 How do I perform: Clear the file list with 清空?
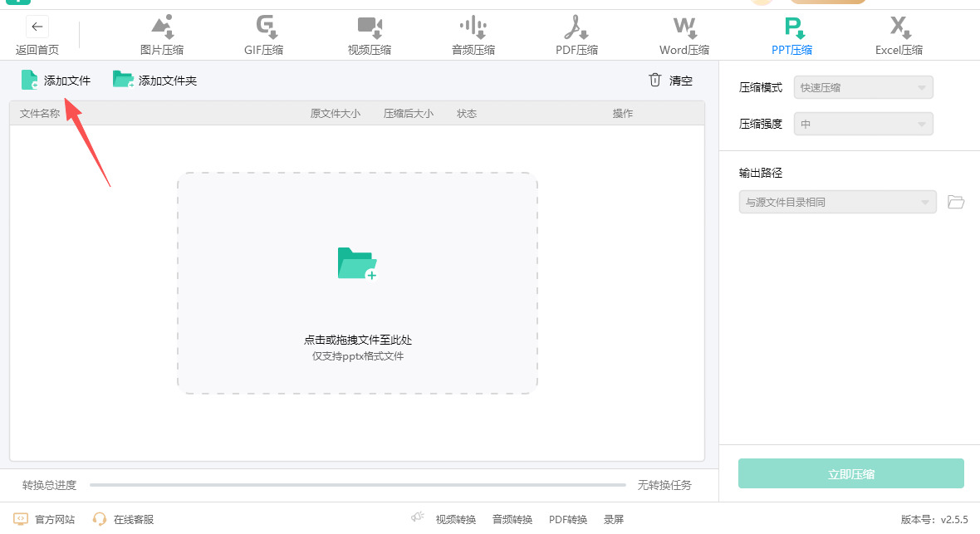point(670,81)
